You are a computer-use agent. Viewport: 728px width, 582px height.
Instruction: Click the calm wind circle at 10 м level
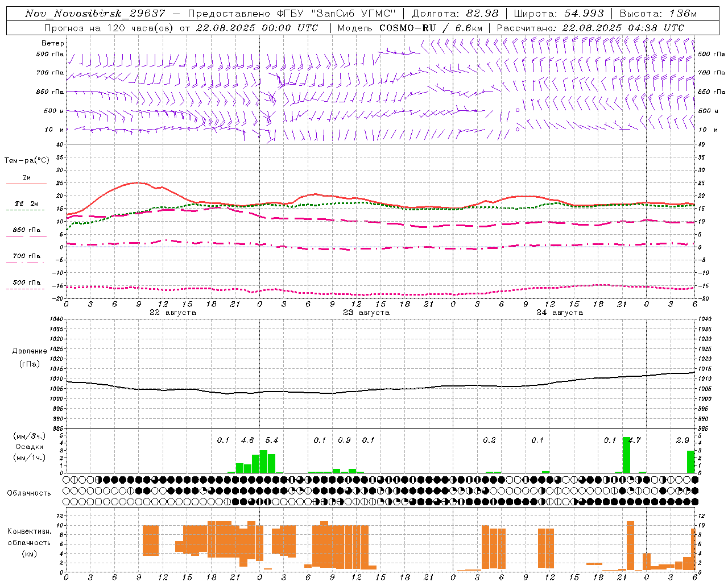tap(518, 129)
